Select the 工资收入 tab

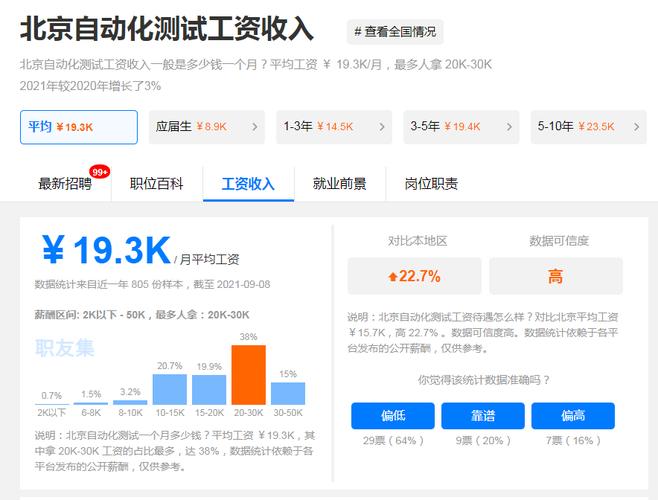248,184
